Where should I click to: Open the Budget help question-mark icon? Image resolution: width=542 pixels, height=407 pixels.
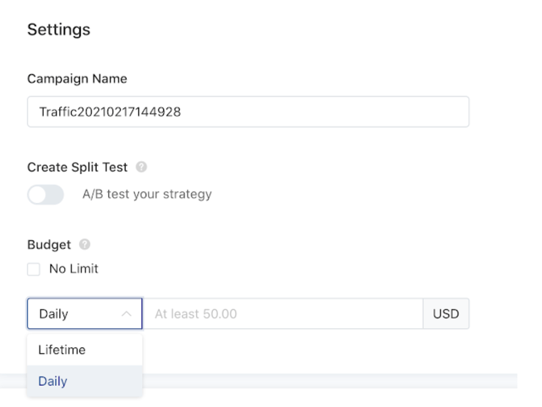pyautogui.click(x=84, y=244)
